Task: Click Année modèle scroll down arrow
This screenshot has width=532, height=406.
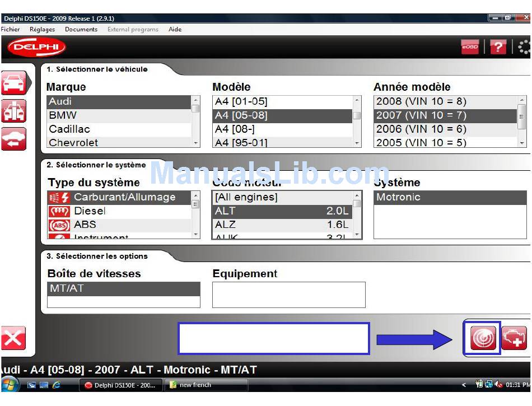Action: point(522,143)
